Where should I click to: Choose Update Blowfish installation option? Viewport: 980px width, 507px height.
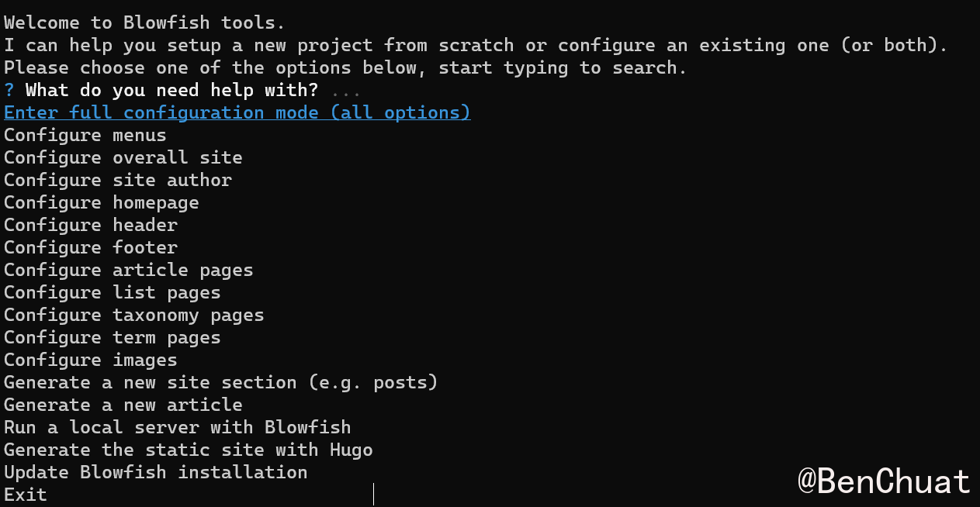click(x=156, y=473)
